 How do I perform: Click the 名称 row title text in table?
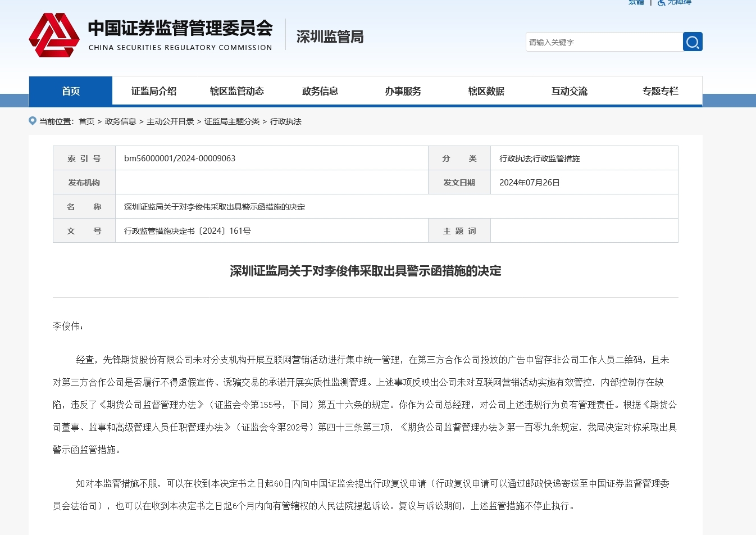[215, 207]
